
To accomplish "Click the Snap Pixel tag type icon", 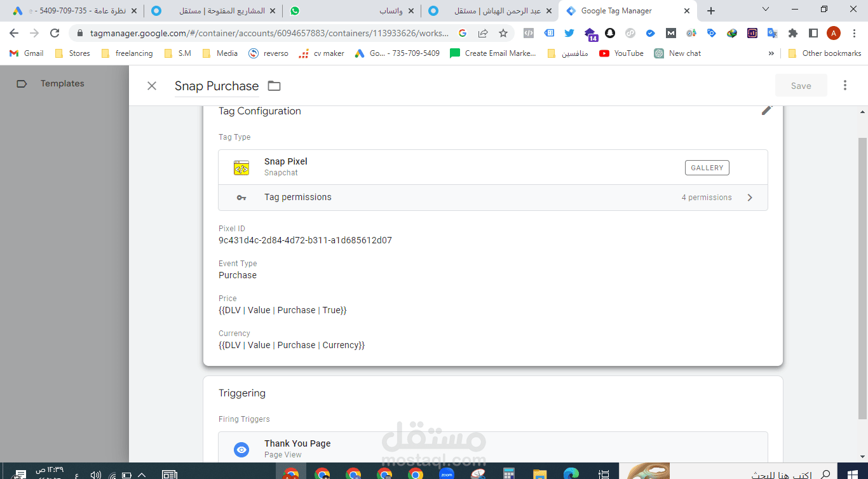I will [x=241, y=168].
